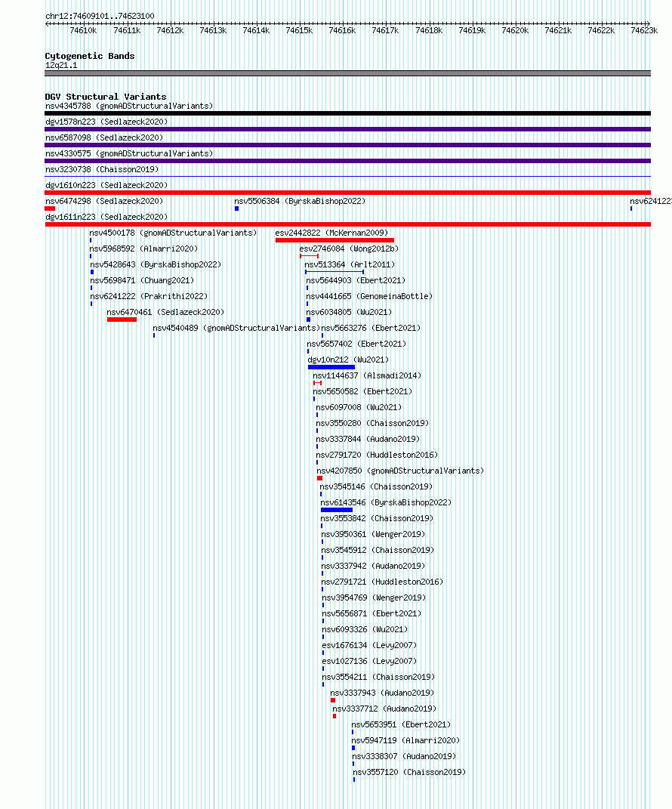Open dgv1610n223 (Sedlazeck2020) label

pos(106,185)
